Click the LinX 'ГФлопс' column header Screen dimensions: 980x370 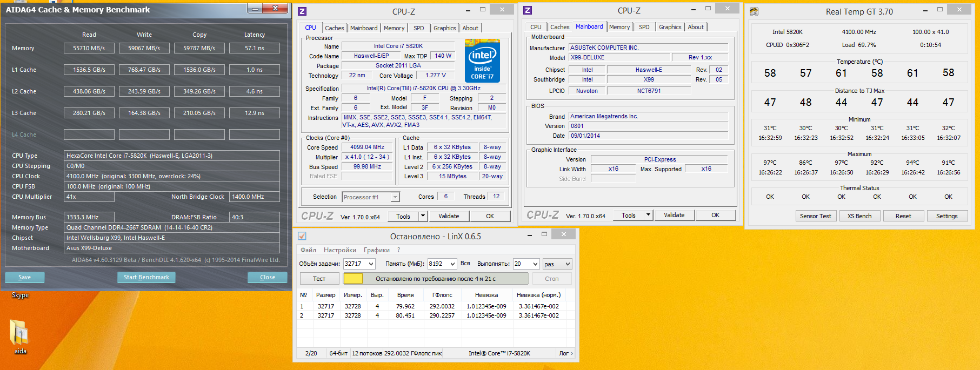(x=442, y=295)
